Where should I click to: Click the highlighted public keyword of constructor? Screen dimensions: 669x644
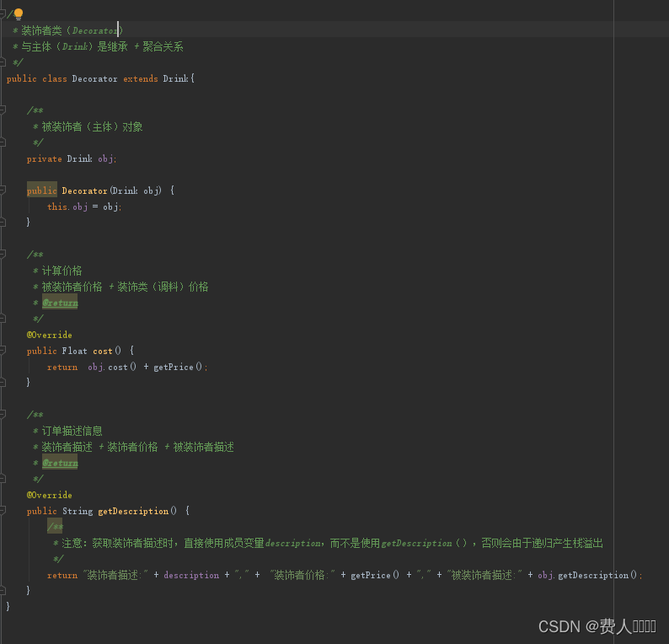click(42, 191)
